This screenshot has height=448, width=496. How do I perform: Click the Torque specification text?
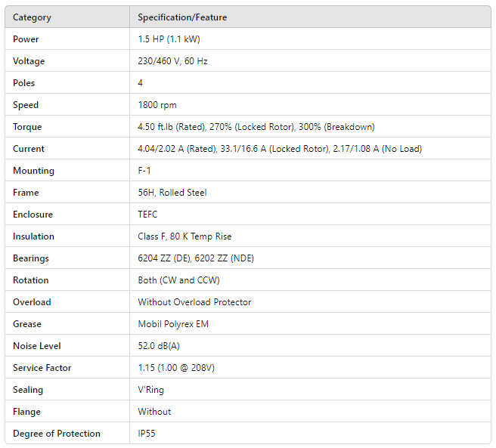256,127
